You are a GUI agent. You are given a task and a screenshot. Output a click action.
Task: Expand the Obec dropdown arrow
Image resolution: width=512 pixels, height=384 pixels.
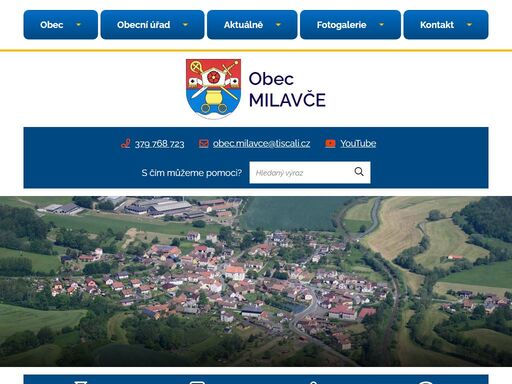pos(78,25)
